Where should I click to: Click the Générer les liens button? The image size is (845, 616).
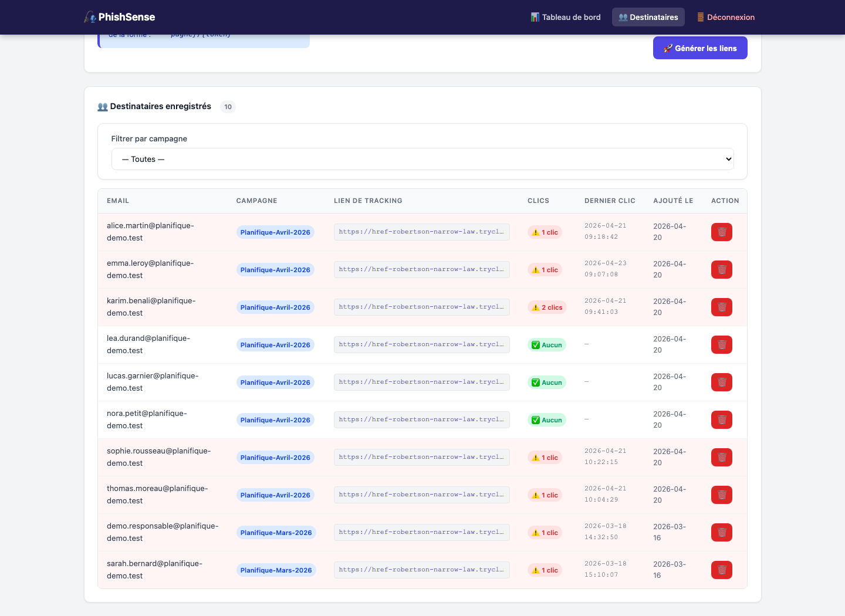tap(700, 48)
